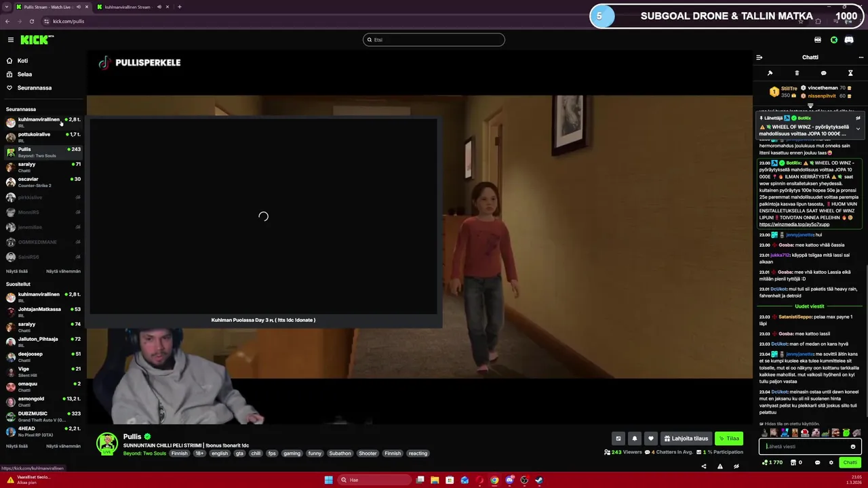868x488 pixels.
Task: Click the Etsi search field
Action: 434,40
